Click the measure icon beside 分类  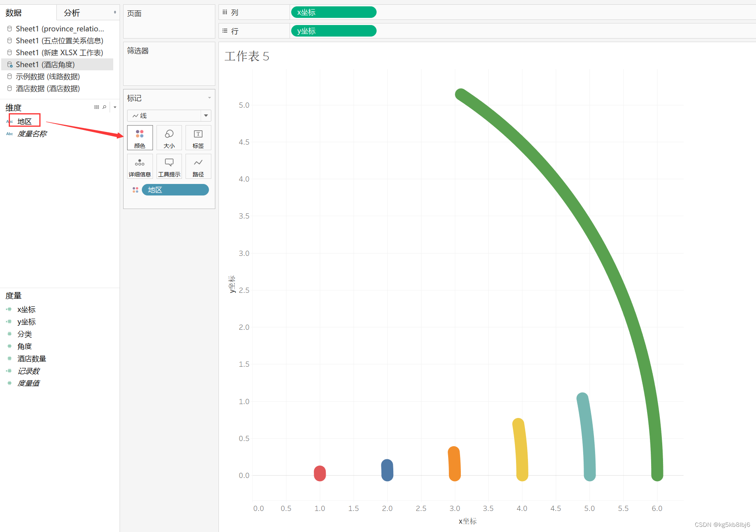10,334
